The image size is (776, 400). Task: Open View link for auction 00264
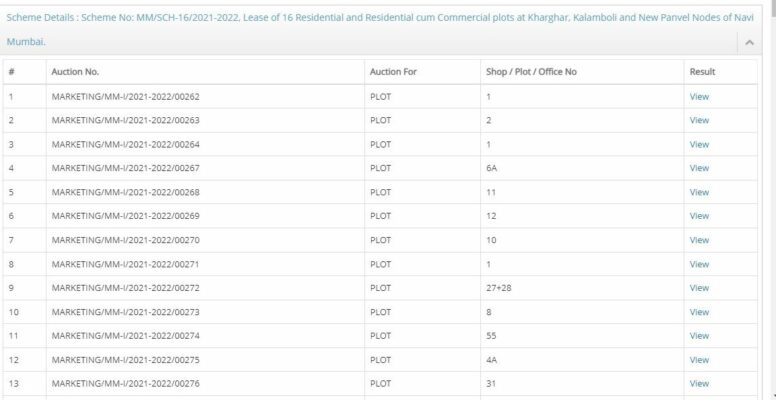pos(699,145)
